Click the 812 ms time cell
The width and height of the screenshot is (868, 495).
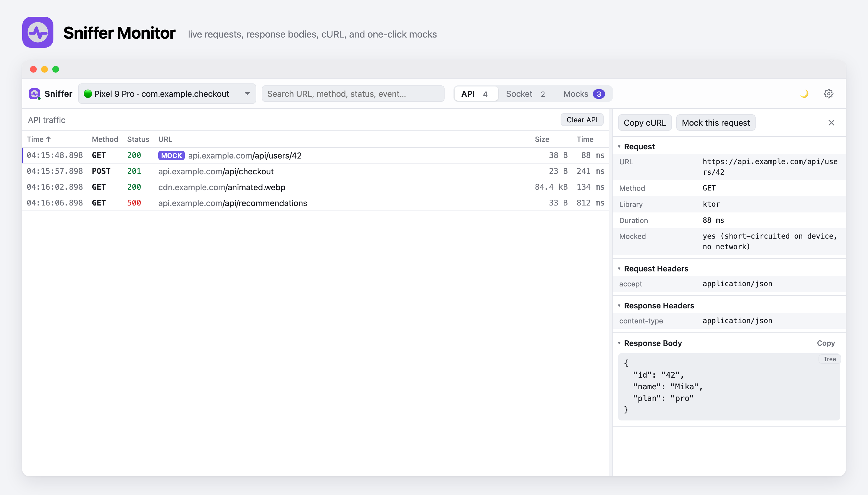(x=590, y=203)
